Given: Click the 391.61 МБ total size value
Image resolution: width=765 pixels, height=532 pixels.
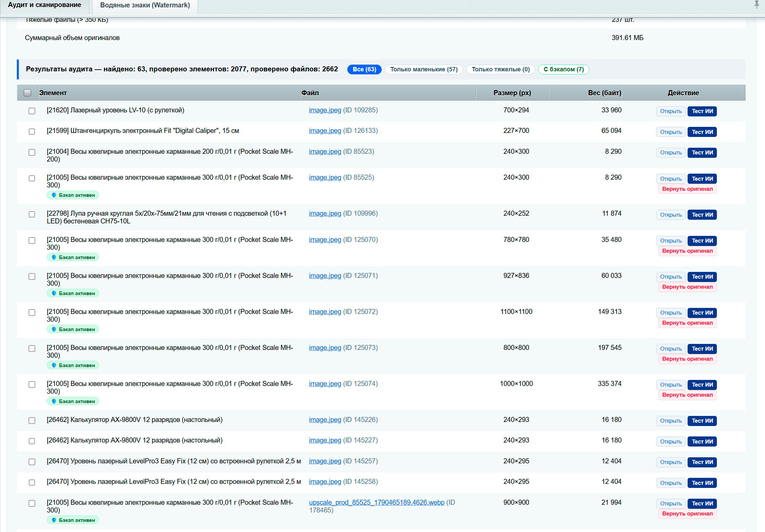Looking at the screenshot, I should tap(627, 38).
